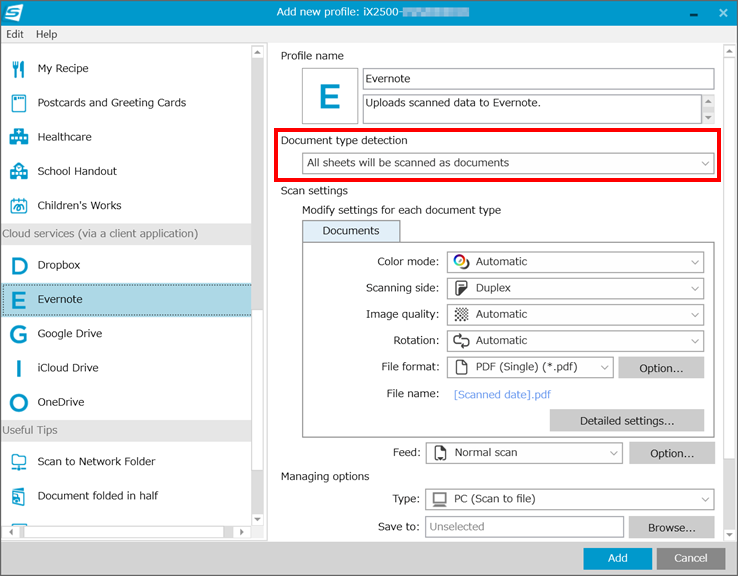Screen dimensions: 738x576
Task: Click the Evernote E icon in list
Action: tap(18, 300)
